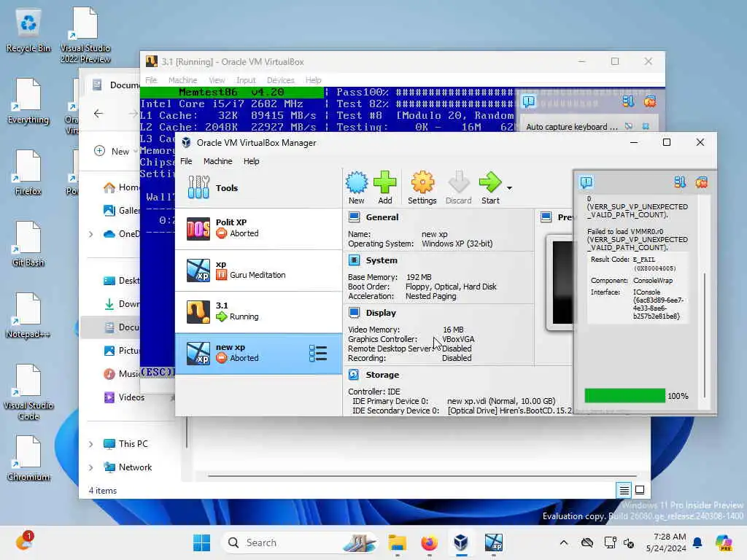Open Input menu in 3.1 VM window
The width and height of the screenshot is (747, 560).
tap(246, 80)
